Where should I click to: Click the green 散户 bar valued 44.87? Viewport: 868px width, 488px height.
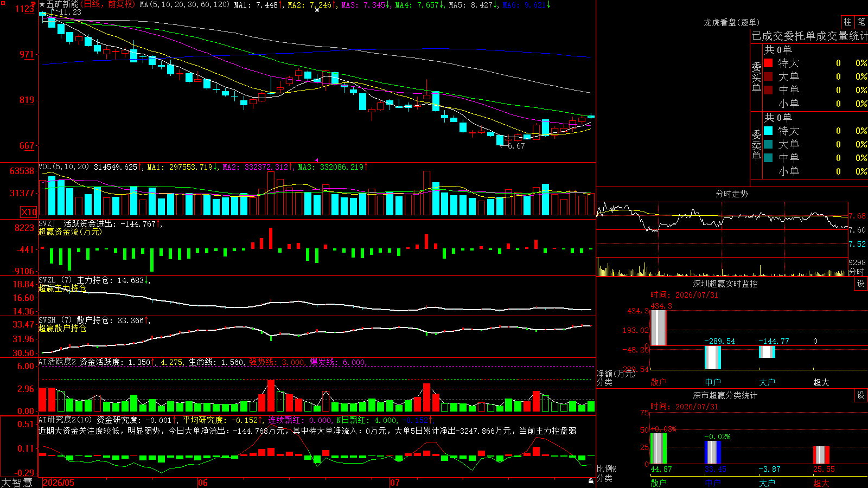pyautogui.click(x=658, y=448)
